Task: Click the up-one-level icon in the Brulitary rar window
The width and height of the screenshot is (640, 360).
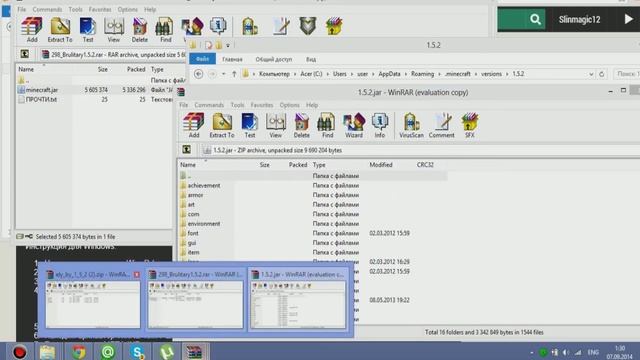Action: pos(24,54)
